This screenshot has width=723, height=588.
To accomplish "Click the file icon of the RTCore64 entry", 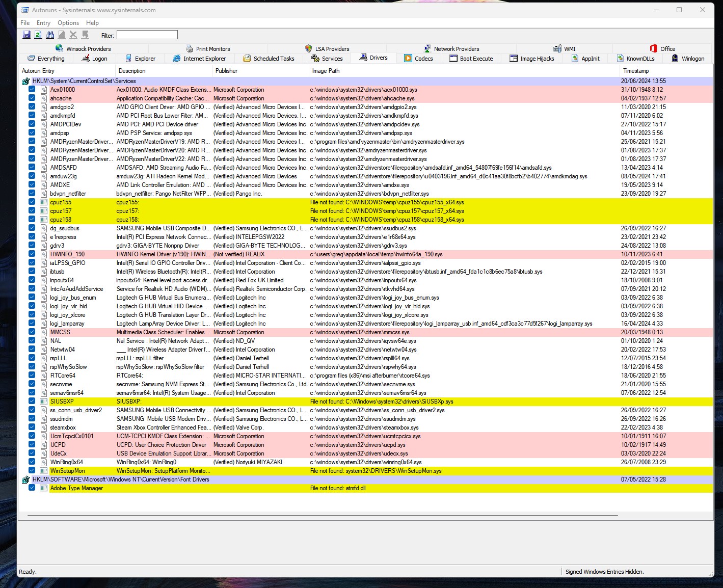I will pyautogui.click(x=44, y=376).
